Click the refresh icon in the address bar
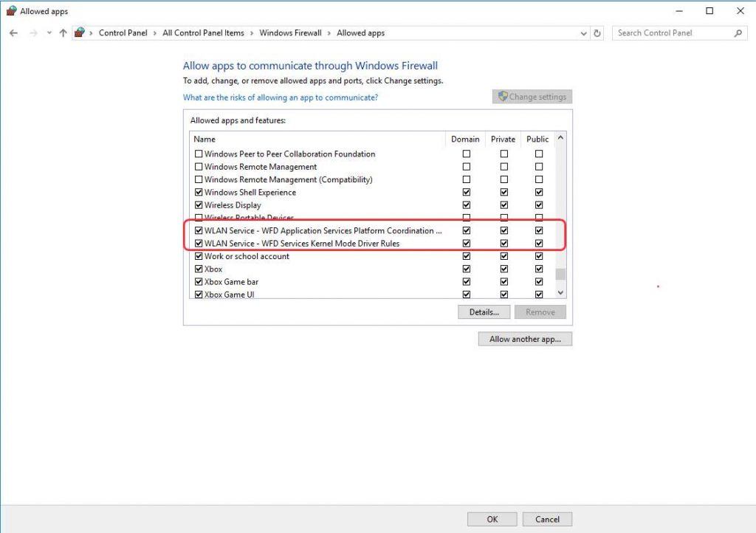 point(597,32)
